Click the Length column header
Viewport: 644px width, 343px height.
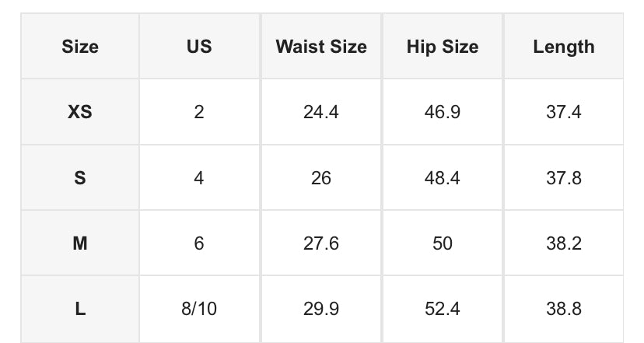(x=563, y=47)
